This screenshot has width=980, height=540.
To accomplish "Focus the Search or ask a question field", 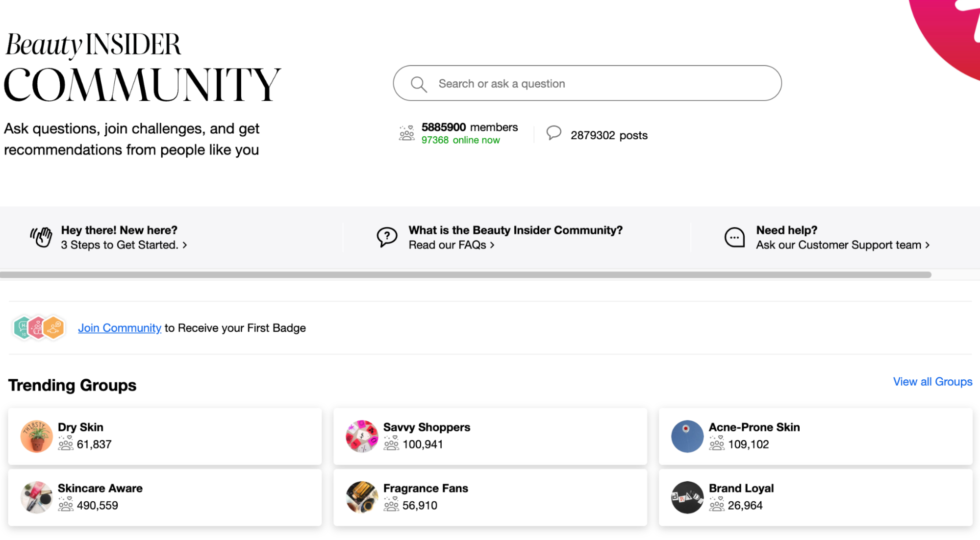I will 587,83.
